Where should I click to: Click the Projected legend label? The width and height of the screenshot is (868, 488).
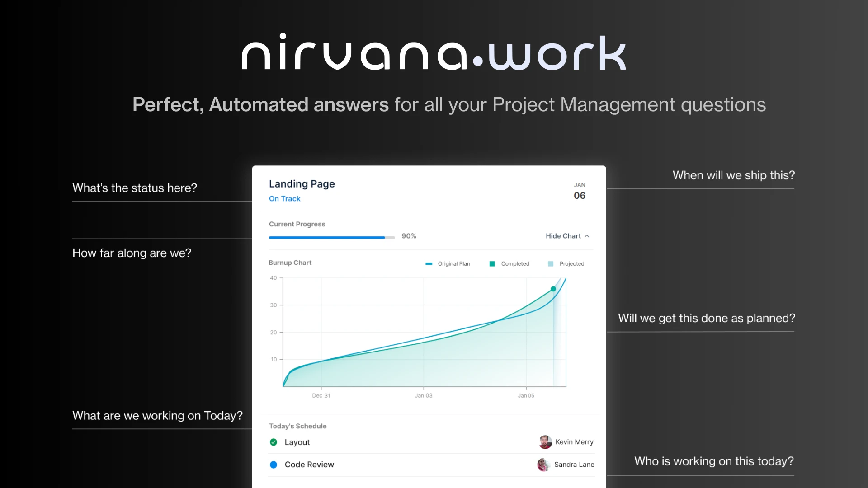(x=572, y=264)
